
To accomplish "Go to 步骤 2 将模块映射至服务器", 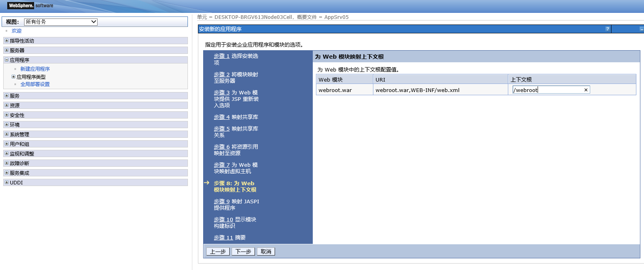I will pos(222,75).
